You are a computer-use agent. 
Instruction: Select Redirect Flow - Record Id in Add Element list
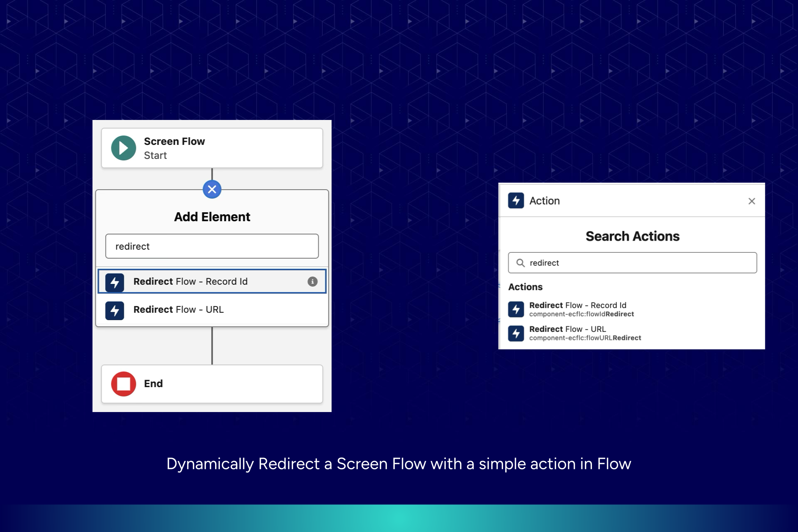pos(212,281)
